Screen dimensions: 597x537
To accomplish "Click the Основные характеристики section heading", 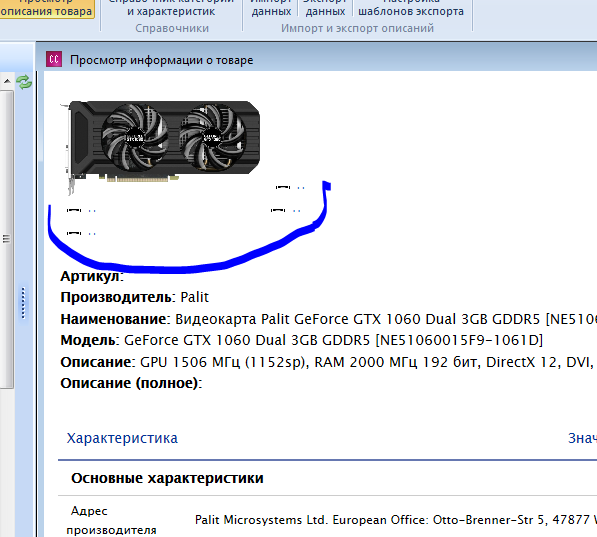I will pos(167,478).
